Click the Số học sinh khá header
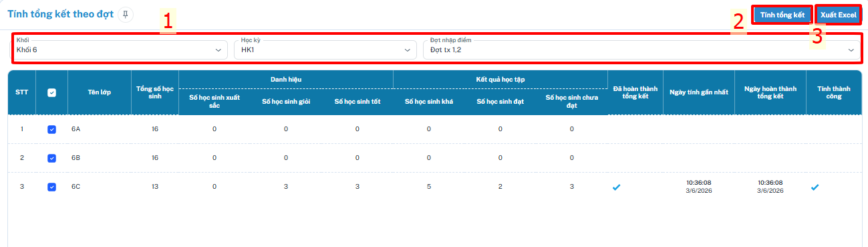 (429, 101)
